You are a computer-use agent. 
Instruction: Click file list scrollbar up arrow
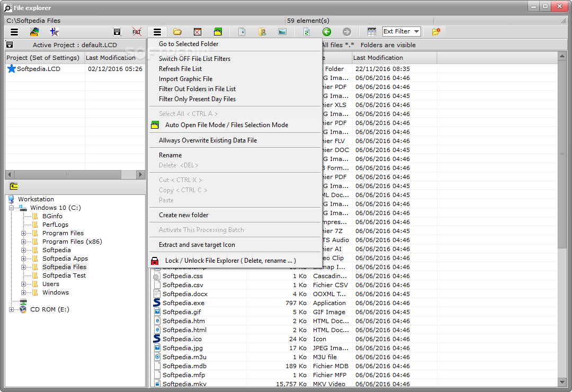pos(562,57)
